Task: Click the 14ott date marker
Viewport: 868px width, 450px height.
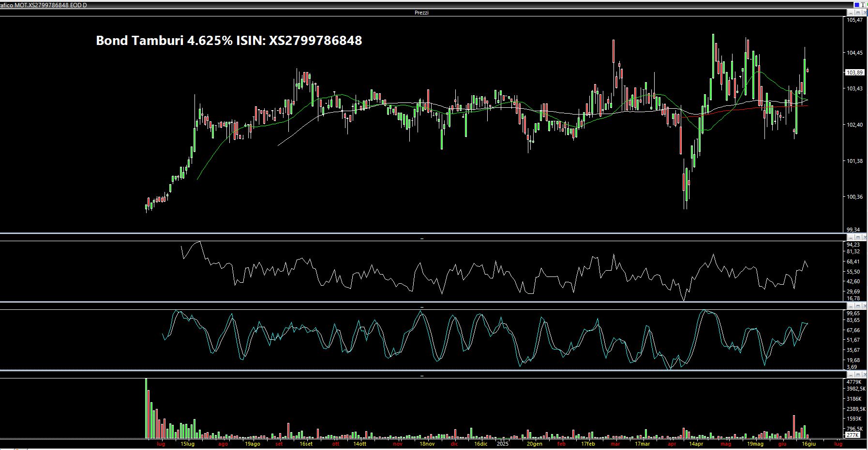Action: coord(359,444)
